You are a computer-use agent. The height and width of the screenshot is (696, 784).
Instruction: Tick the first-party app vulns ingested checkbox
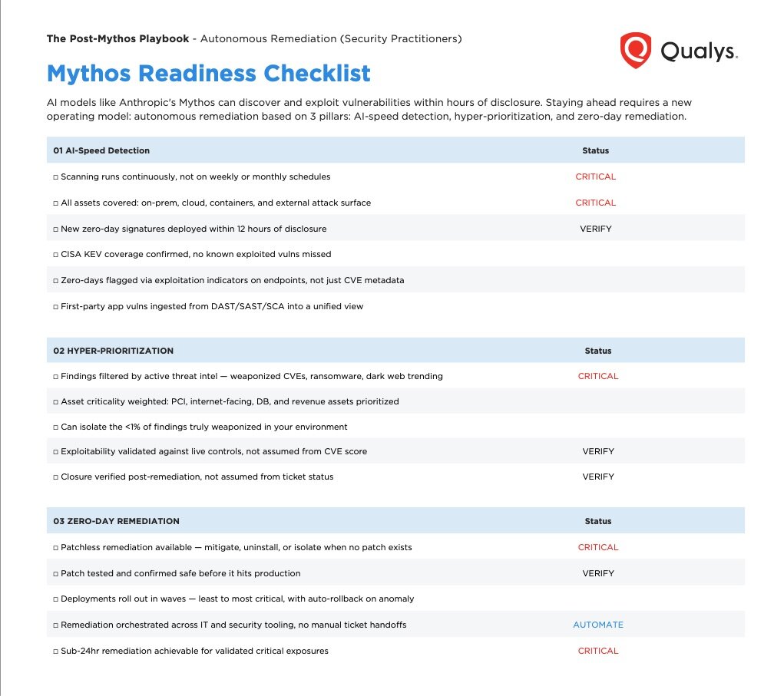(55, 307)
